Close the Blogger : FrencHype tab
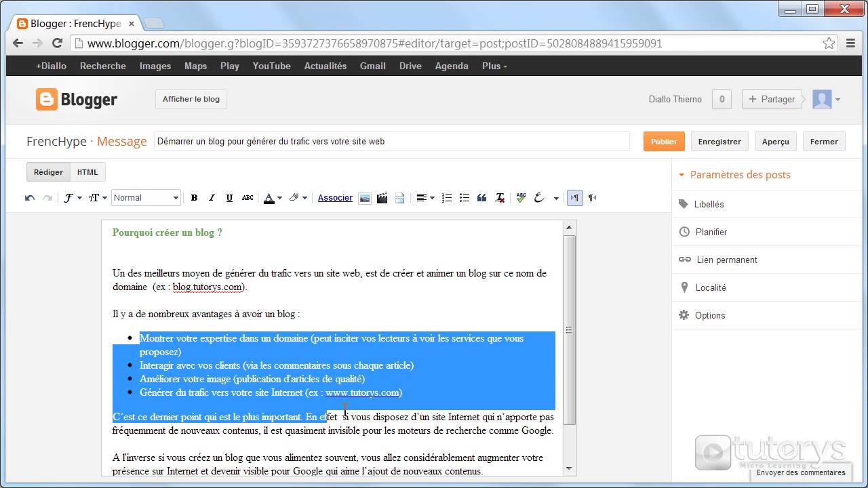The height and width of the screenshot is (488, 868). (x=132, y=24)
